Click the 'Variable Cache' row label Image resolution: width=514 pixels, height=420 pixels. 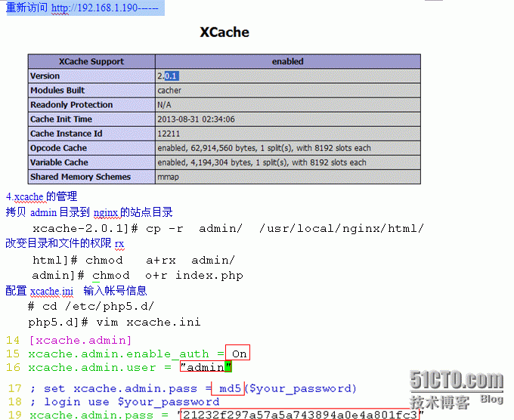[x=59, y=162]
